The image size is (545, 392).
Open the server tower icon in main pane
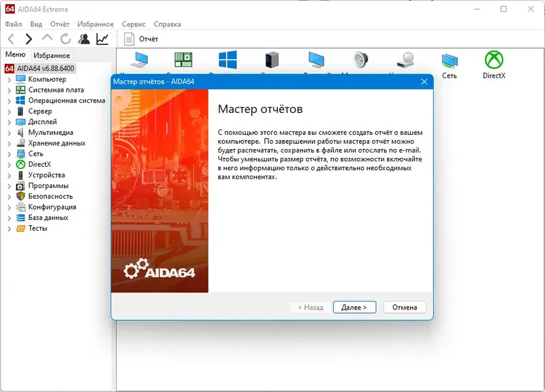(272, 59)
